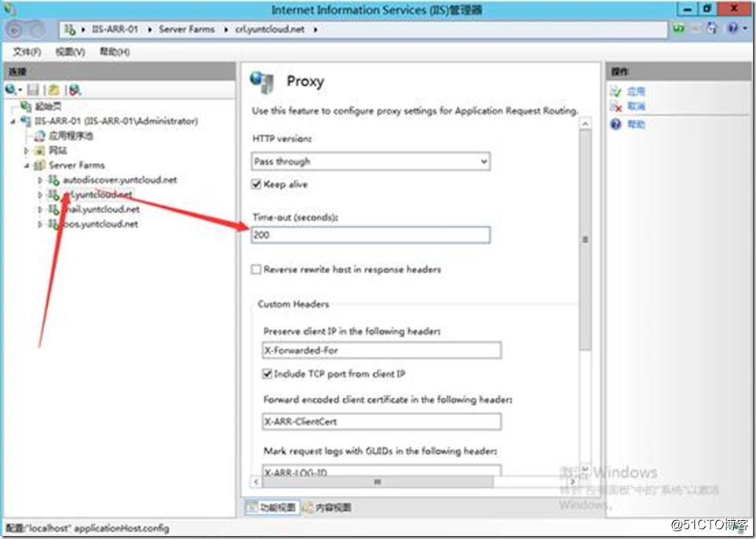The image size is (756, 539).
Task: Open breadcrumb arrow after Server Farms
Action: point(225,29)
